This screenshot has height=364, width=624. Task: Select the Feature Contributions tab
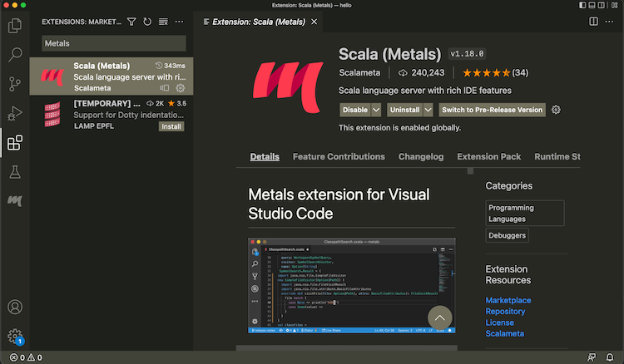pyautogui.click(x=339, y=156)
